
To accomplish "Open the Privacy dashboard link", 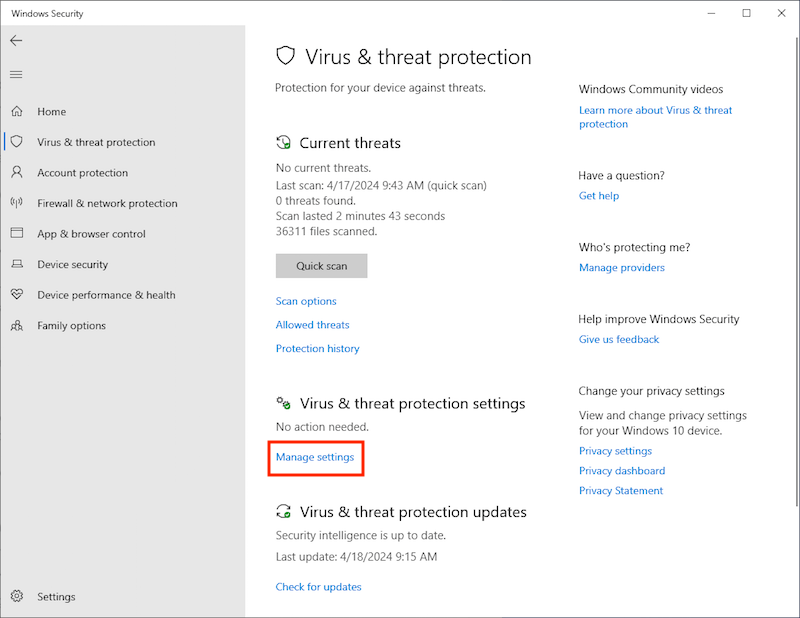I will click(x=621, y=471).
